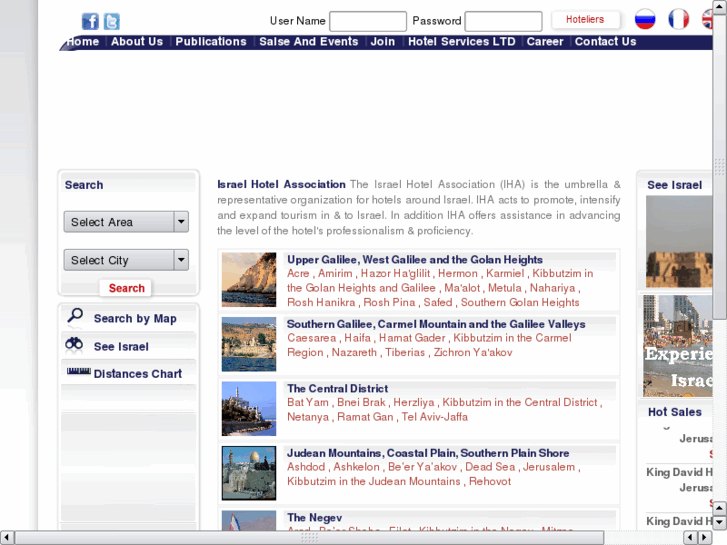Open Distances Chart link

(x=138, y=374)
